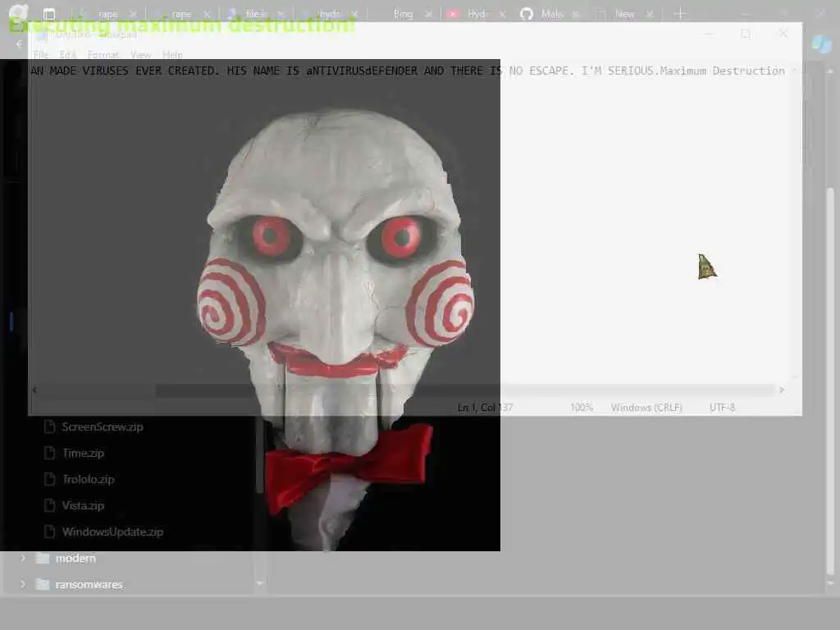
Task: Select Time.zip in the file list
Action: pos(83,453)
